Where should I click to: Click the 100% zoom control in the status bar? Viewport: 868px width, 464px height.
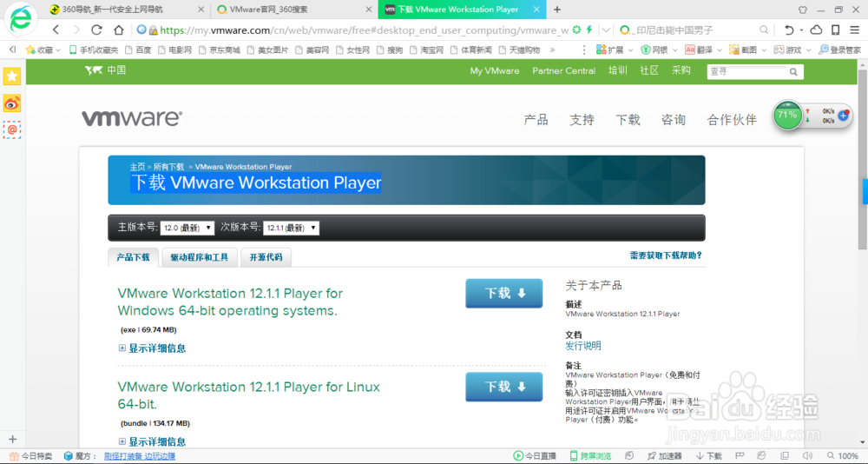point(843,456)
